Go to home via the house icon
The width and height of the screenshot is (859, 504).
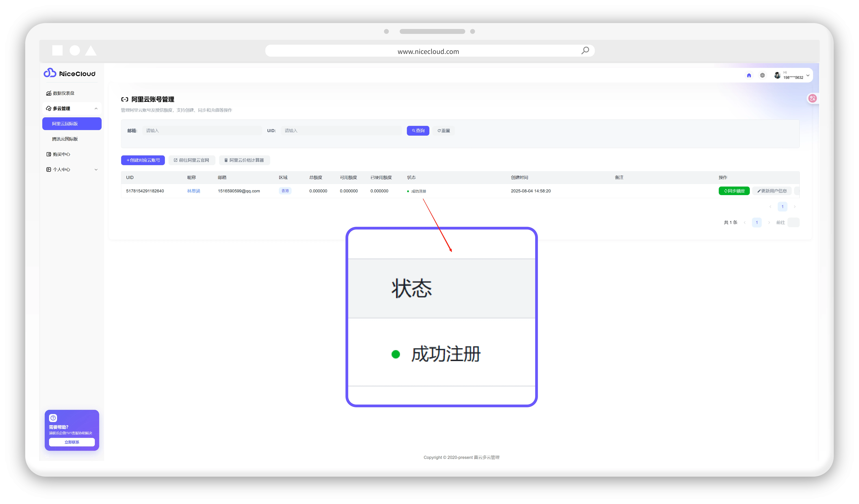tap(749, 75)
